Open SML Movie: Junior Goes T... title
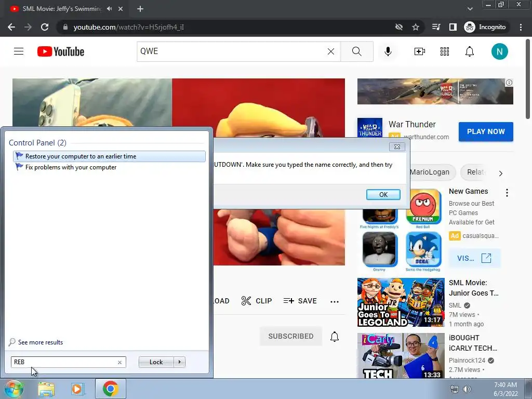The width and height of the screenshot is (532, 399). pos(474,288)
